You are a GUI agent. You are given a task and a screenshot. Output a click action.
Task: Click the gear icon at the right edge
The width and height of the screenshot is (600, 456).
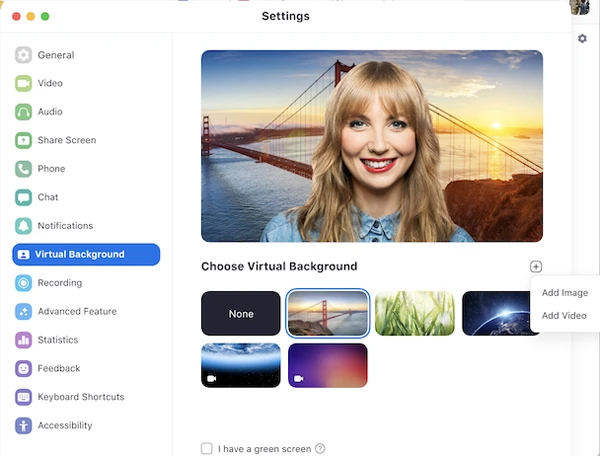[583, 39]
